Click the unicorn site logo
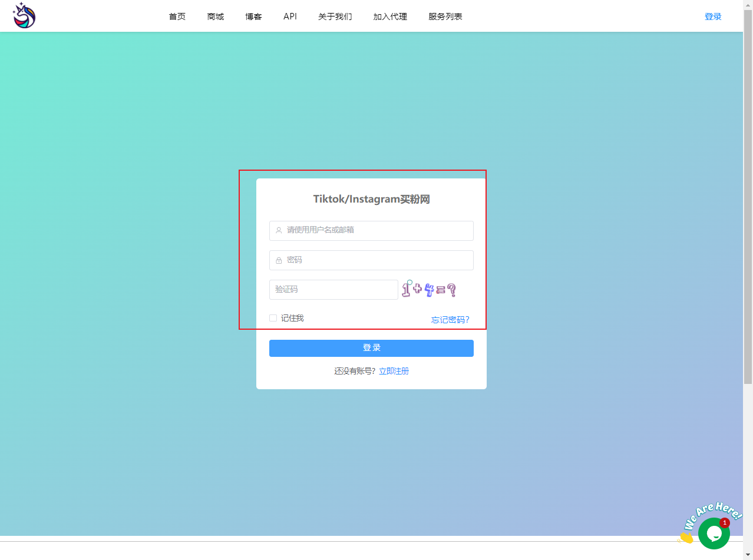The height and width of the screenshot is (560, 753). click(x=25, y=16)
